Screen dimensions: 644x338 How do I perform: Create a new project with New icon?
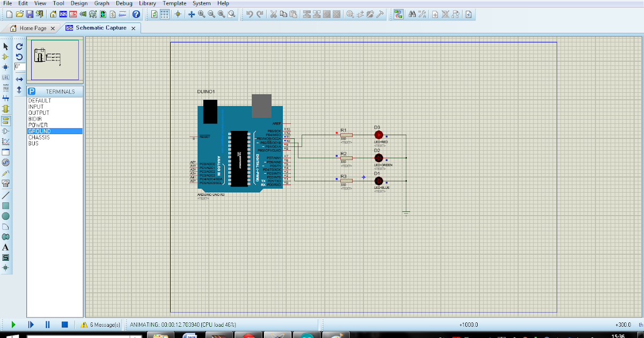click(9, 14)
